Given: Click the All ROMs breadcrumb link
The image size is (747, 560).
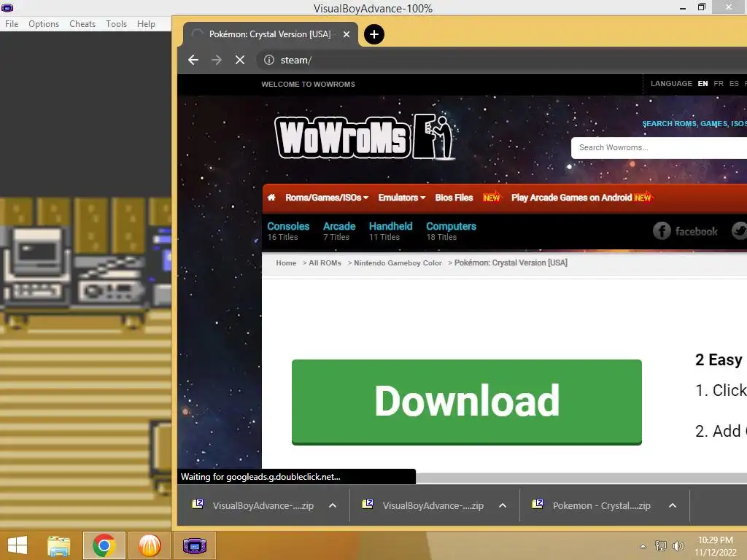Looking at the screenshot, I should [x=325, y=262].
